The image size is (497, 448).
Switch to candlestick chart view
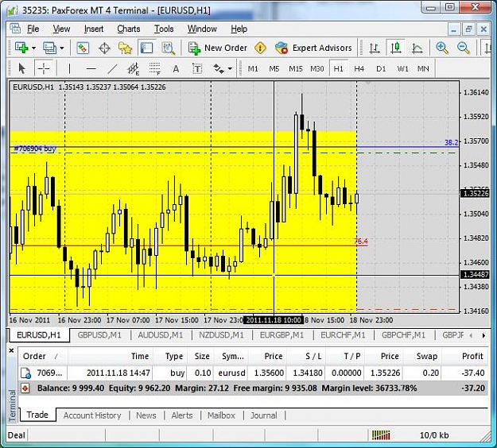[395, 48]
